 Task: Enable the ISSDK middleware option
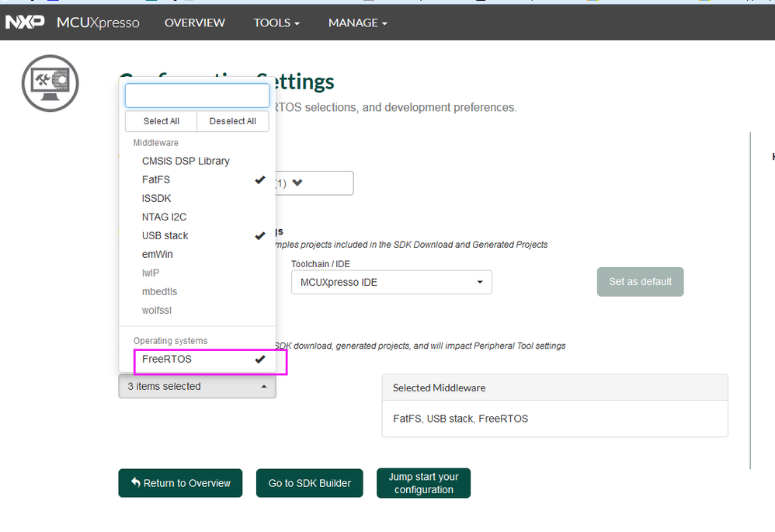(x=157, y=198)
